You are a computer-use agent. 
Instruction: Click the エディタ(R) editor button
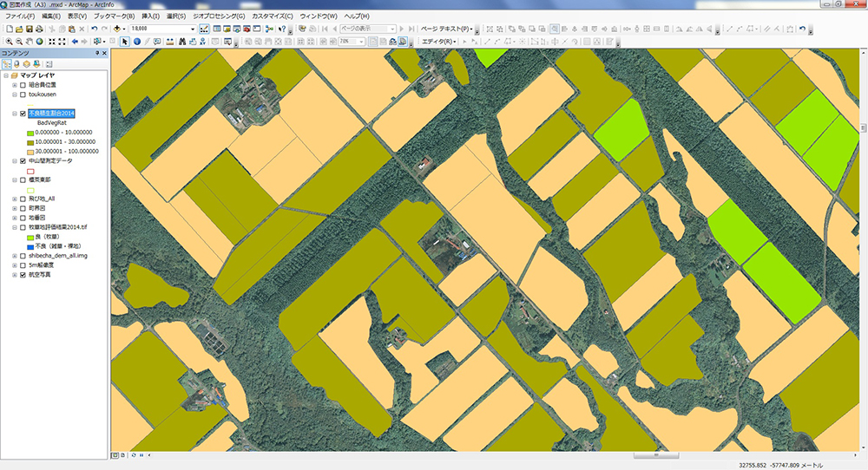click(438, 41)
